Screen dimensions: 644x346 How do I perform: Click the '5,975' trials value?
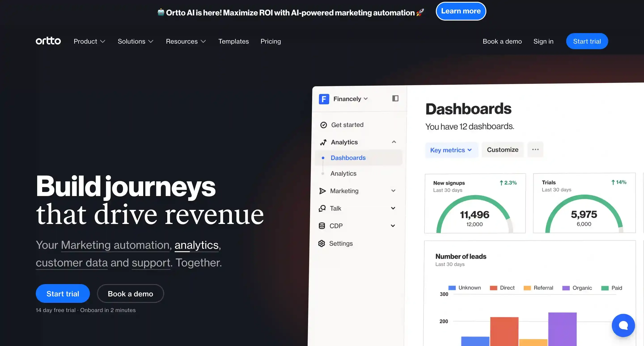[584, 214]
